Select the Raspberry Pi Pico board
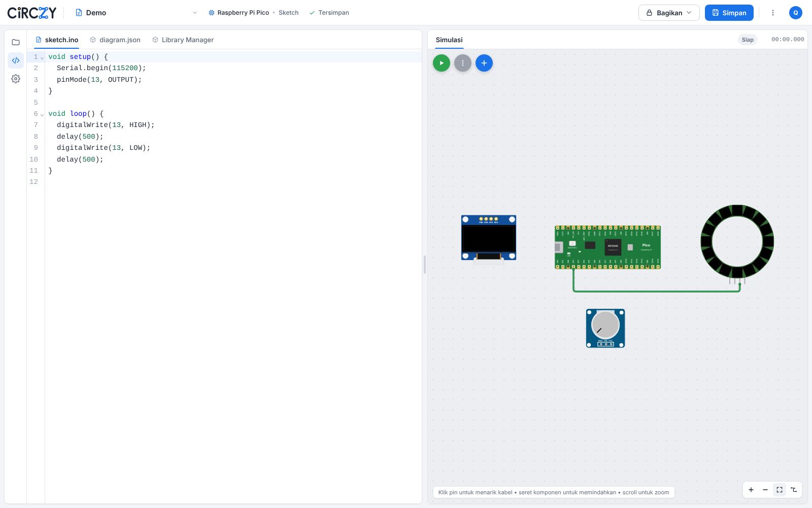Viewport: 812px width, 508px height. pos(607,247)
